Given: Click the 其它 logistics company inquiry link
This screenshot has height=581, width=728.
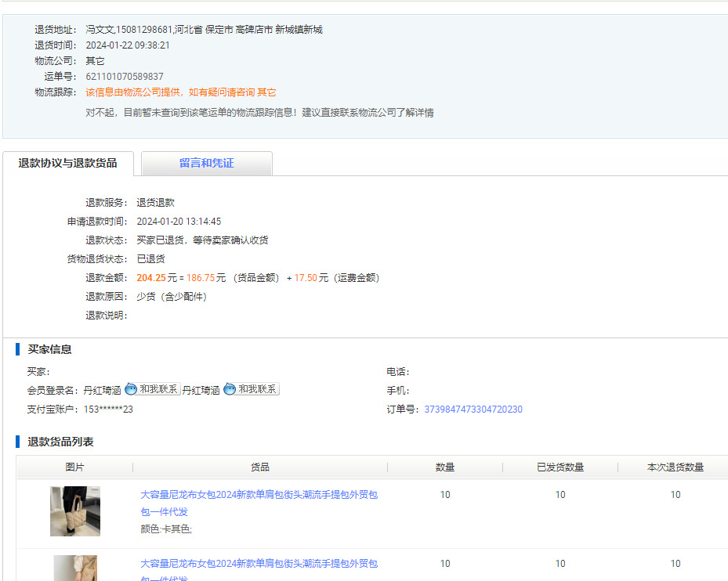Looking at the screenshot, I should (x=266, y=92).
